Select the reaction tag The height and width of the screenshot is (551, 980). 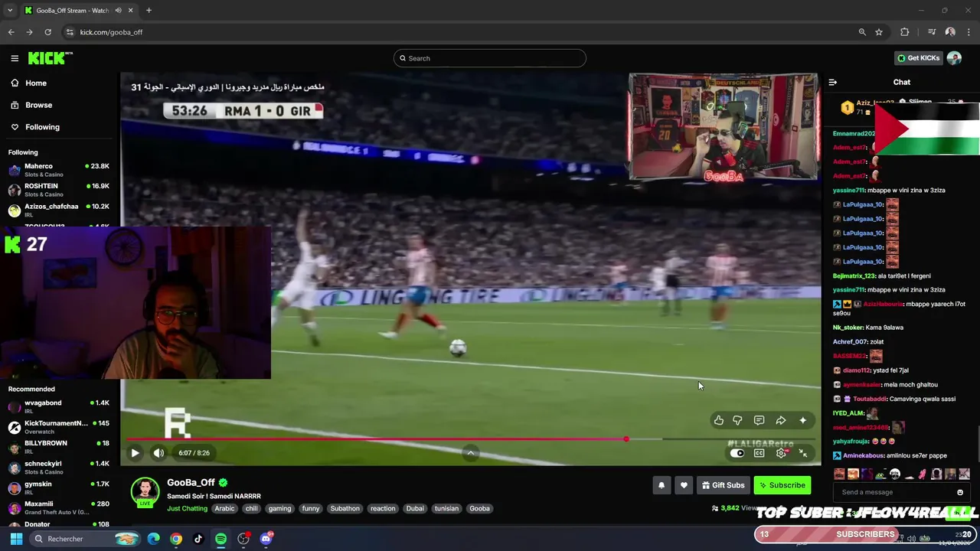(383, 508)
